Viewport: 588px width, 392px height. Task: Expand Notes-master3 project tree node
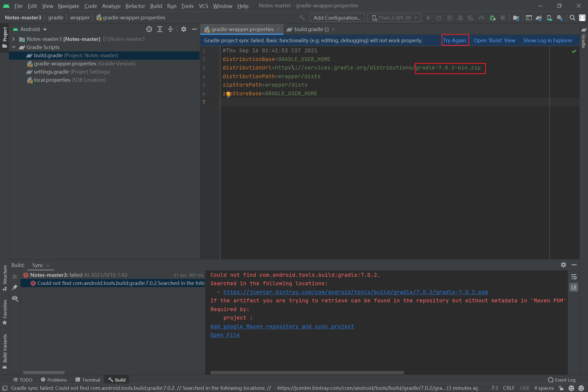pyautogui.click(x=13, y=38)
